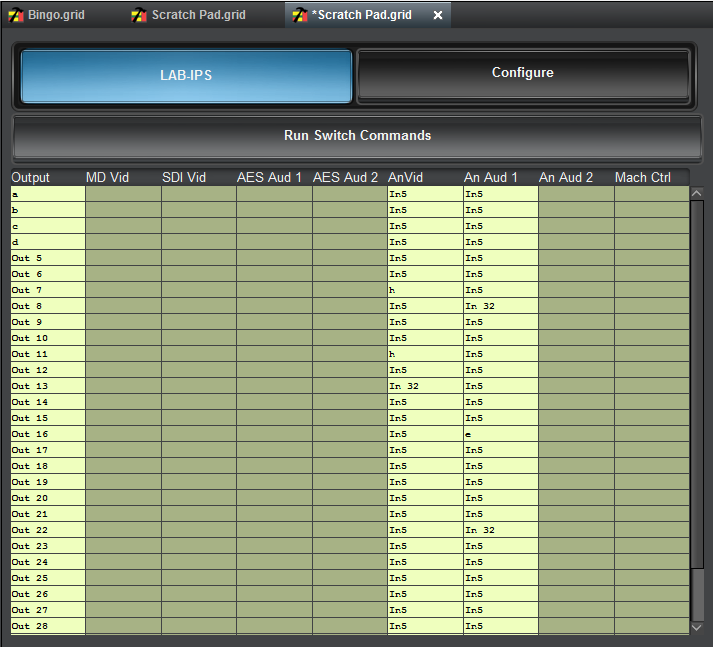Click the Bingo.grid tab icon

[16, 15]
